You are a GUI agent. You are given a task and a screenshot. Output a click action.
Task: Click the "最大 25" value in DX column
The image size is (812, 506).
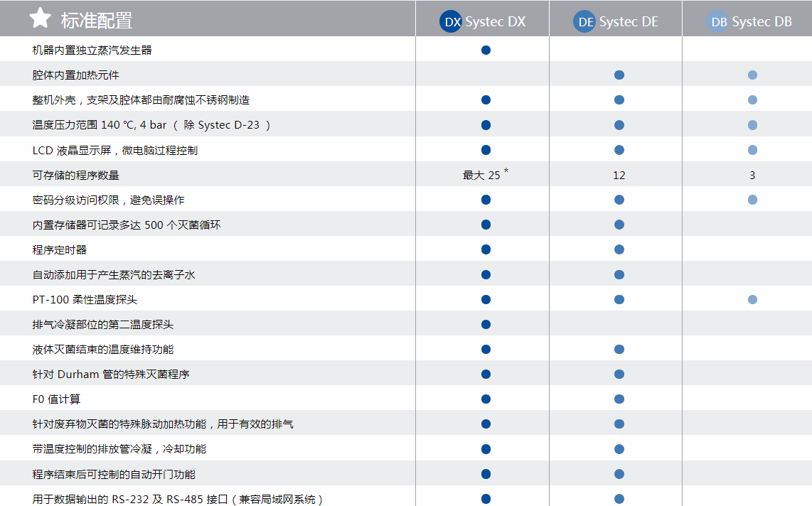tap(482, 175)
